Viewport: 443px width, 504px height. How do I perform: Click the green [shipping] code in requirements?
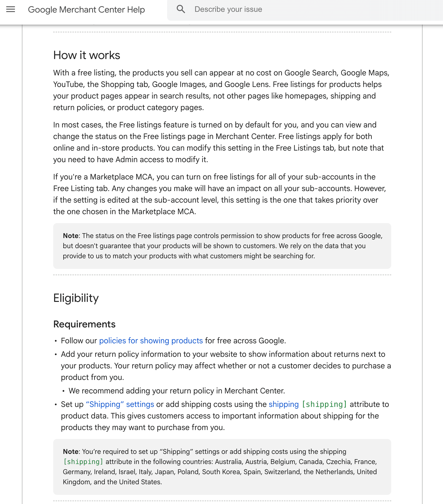pos(324,404)
